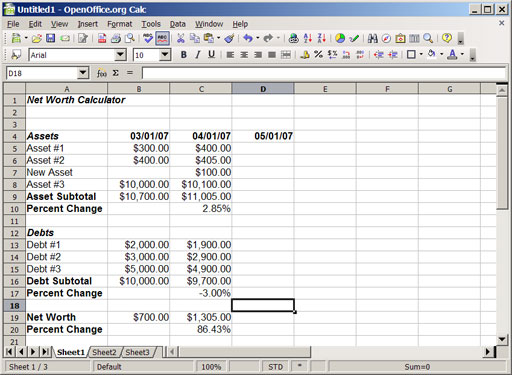Open the font size dropdown
512x375 pixels.
pyautogui.click(x=165, y=55)
